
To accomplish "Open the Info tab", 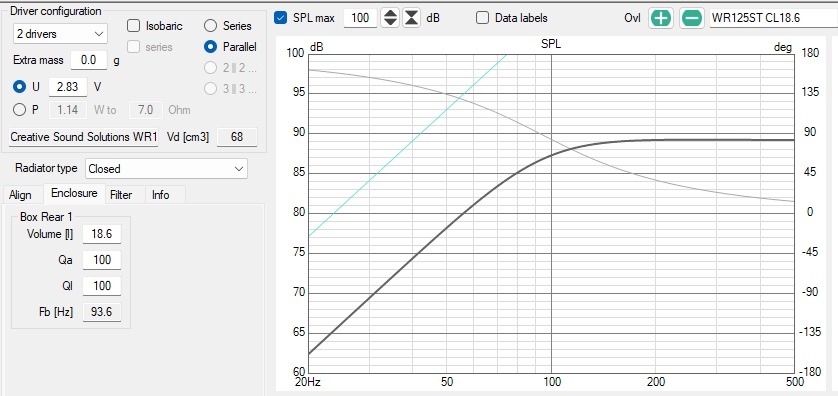I will tap(160, 195).
